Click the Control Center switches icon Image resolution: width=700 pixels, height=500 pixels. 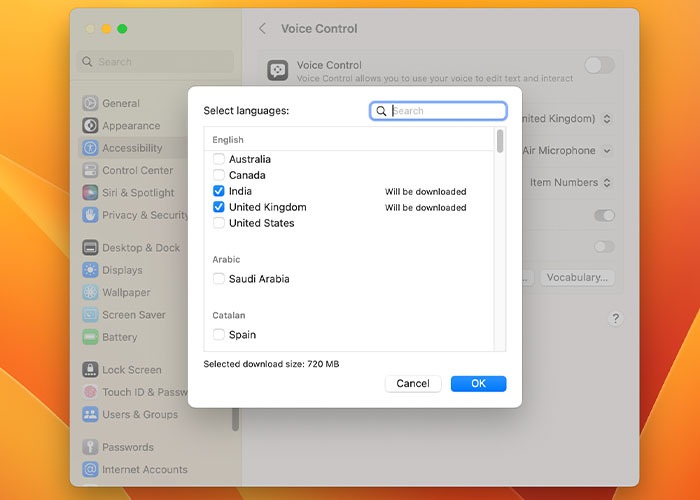(x=90, y=170)
